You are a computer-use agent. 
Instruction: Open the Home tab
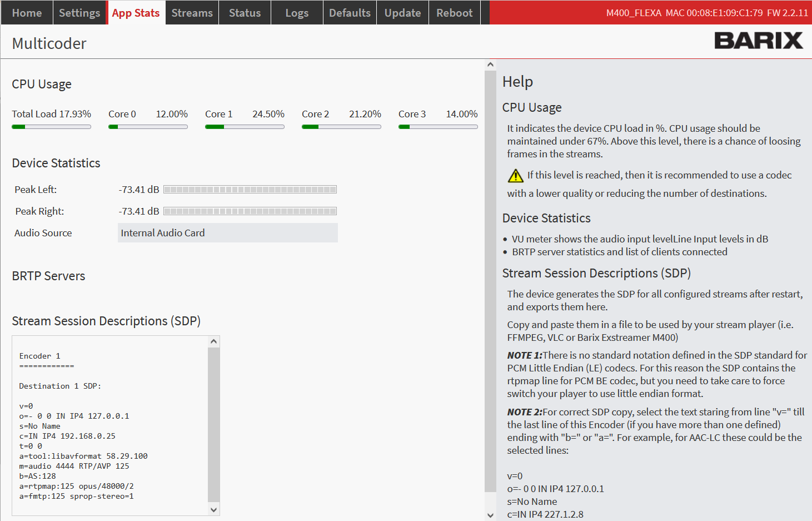27,13
